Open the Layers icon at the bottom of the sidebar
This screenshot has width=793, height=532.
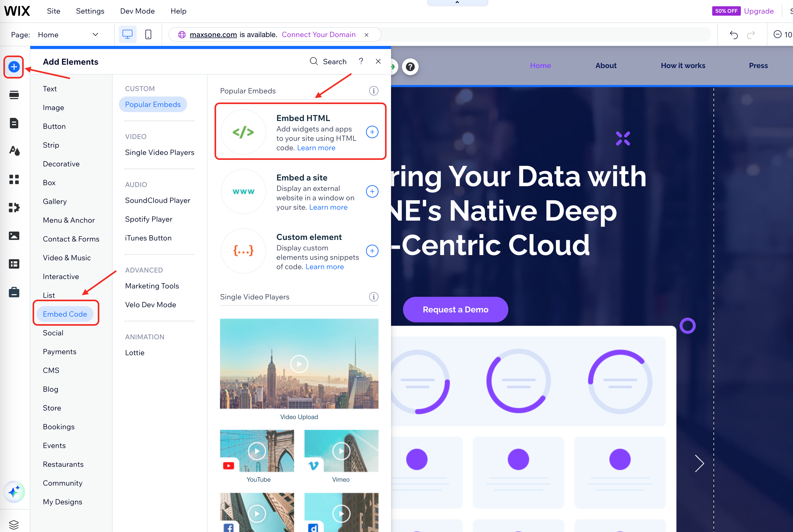(x=14, y=524)
